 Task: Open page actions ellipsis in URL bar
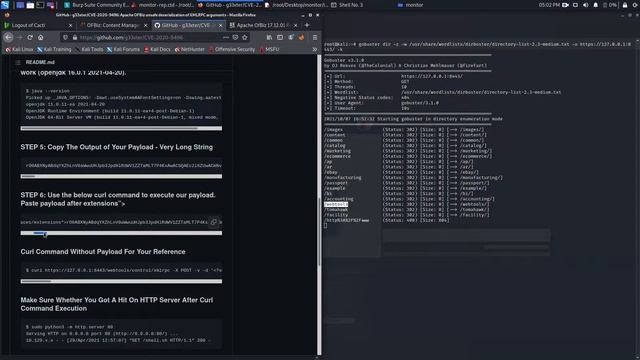click(x=226, y=37)
